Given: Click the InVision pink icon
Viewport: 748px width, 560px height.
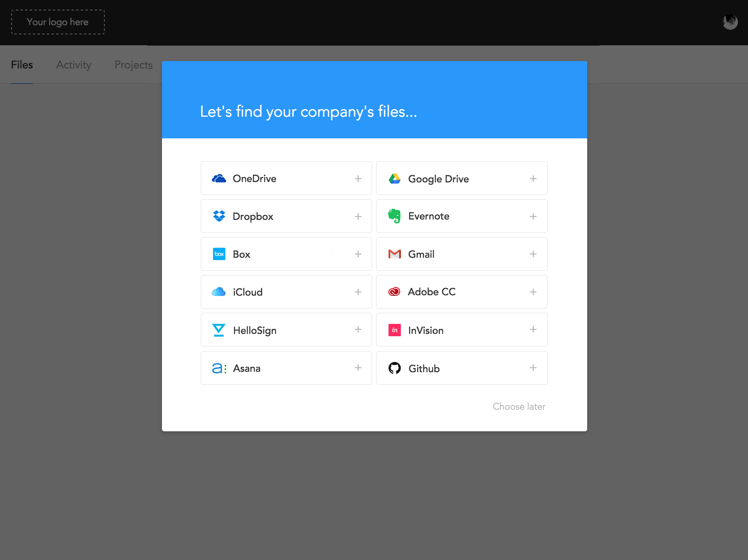Looking at the screenshot, I should (394, 330).
